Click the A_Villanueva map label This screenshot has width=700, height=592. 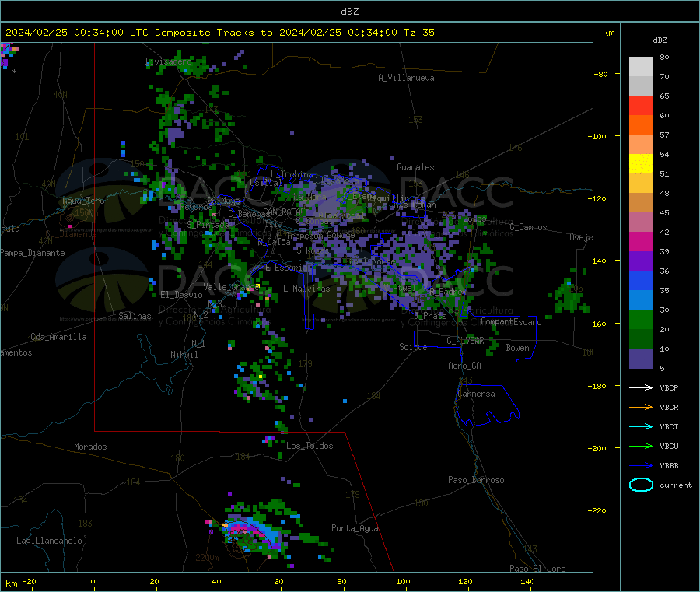(x=406, y=78)
